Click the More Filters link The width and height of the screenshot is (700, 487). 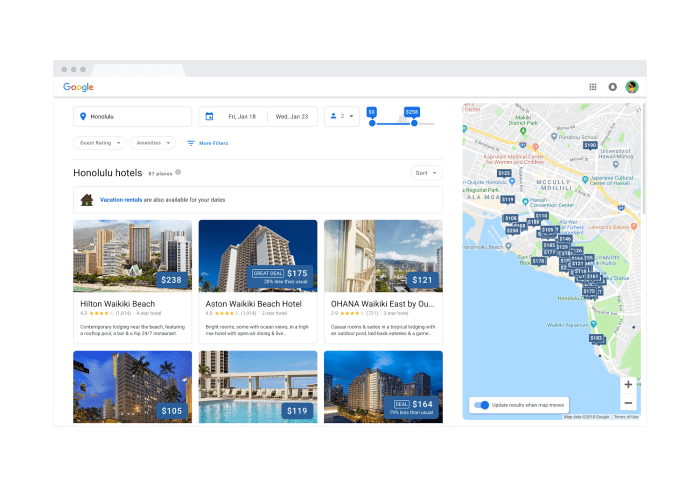click(x=213, y=143)
